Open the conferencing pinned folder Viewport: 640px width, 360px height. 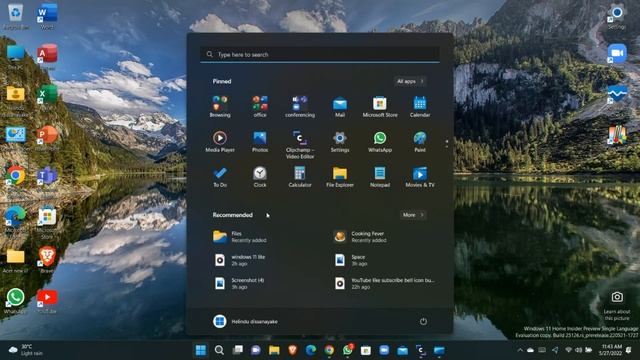[300, 107]
